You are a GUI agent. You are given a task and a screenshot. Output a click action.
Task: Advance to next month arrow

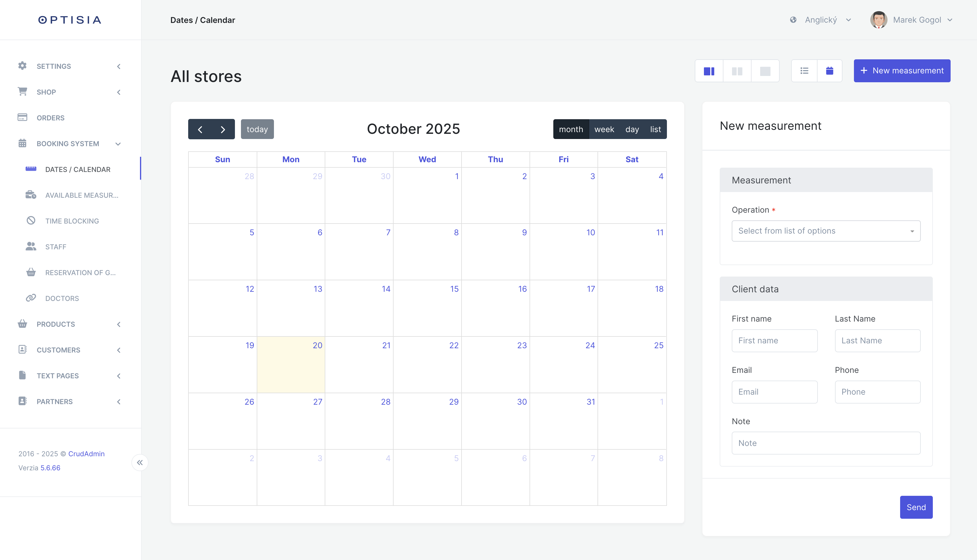pos(223,129)
